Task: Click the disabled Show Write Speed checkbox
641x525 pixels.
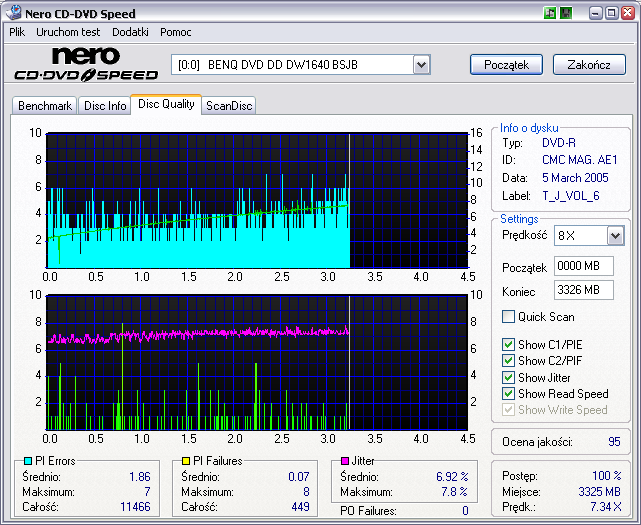Action: click(x=508, y=410)
